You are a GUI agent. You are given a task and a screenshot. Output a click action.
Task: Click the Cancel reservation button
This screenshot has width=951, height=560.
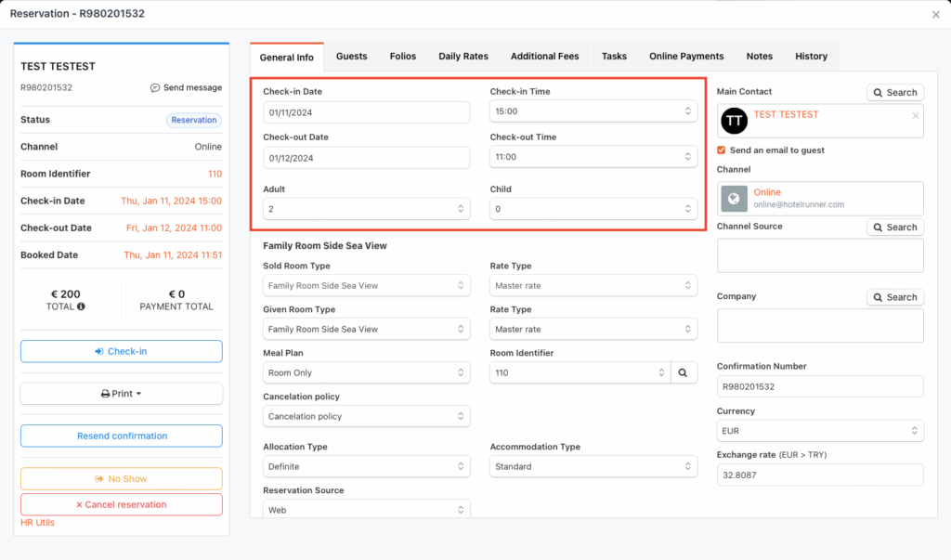[x=122, y=504]
